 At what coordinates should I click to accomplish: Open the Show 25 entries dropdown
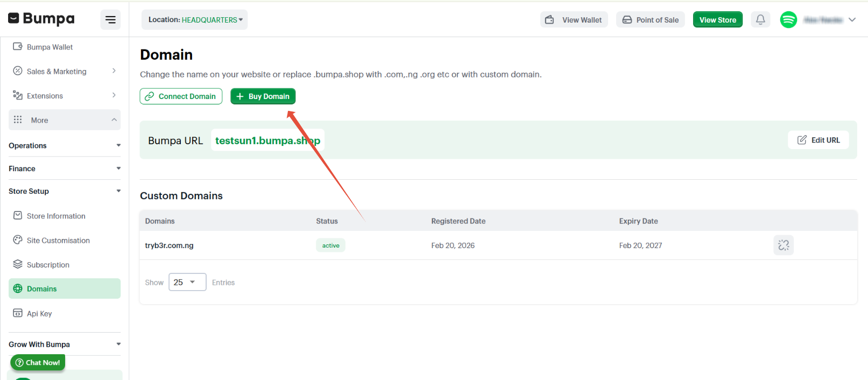(187, 282)
